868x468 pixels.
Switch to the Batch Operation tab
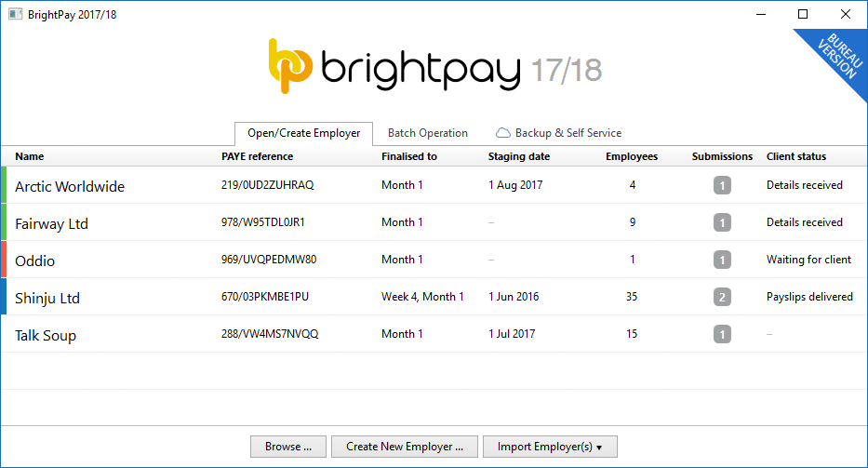(x=428, y=133)
